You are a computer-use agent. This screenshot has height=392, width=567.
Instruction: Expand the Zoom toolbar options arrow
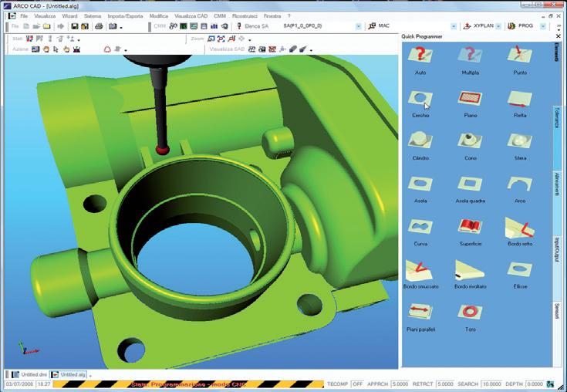tap(249, 40)
